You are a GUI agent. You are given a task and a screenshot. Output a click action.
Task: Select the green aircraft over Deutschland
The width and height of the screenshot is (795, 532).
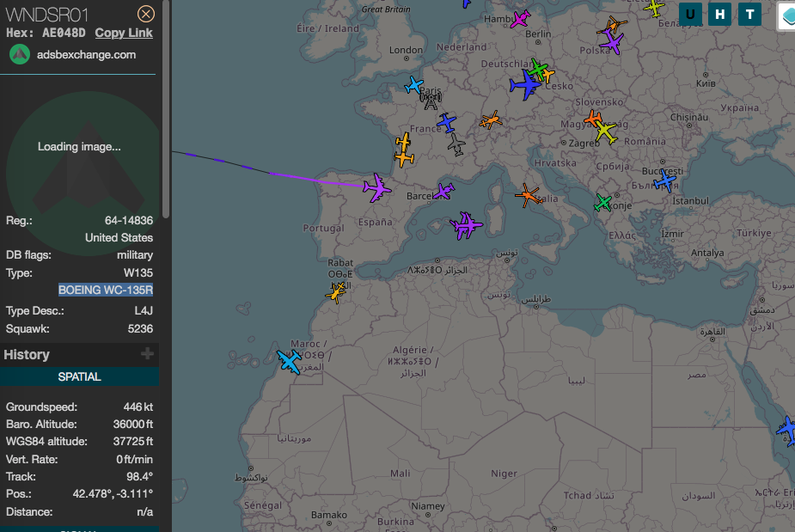(537, 68)
